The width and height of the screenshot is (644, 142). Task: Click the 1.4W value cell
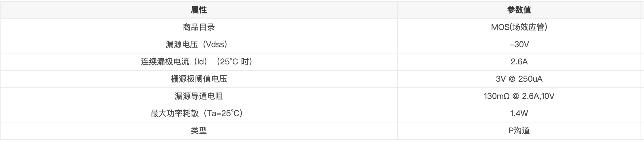click(519, 114)
